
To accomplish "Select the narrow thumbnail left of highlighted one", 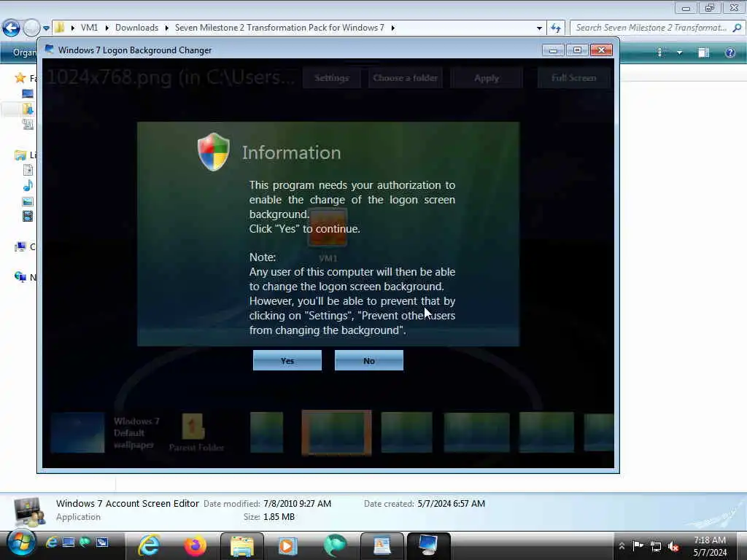I will tap(266, 432).
